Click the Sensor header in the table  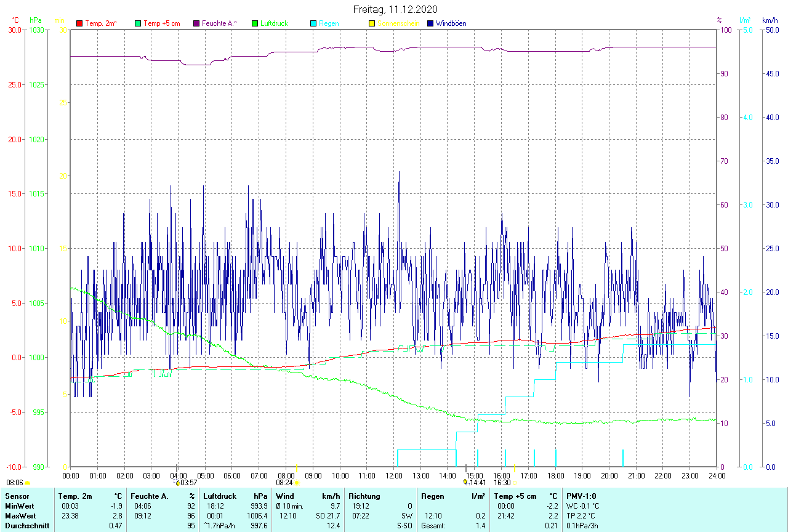[17, 496]
